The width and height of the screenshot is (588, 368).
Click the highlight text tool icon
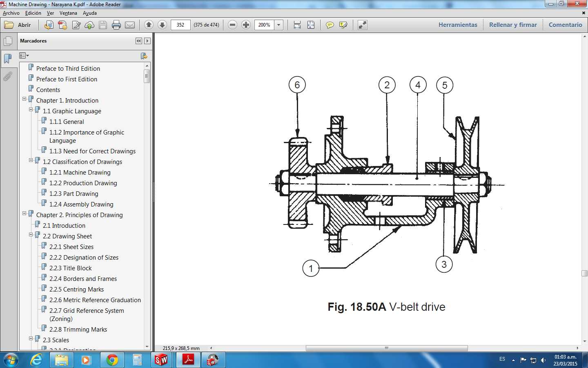(x=343, y=25)
